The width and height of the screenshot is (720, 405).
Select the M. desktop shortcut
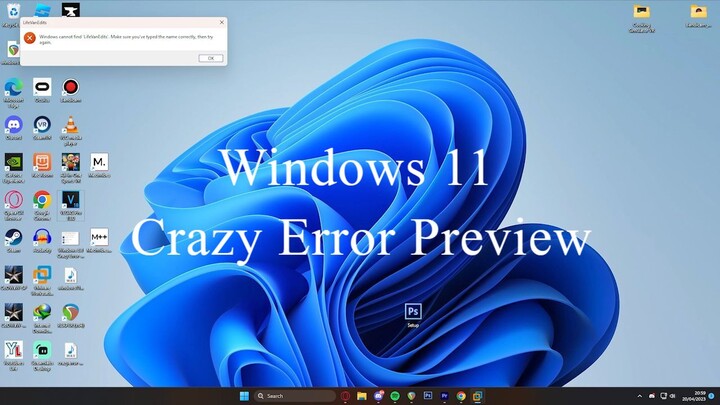99,163
